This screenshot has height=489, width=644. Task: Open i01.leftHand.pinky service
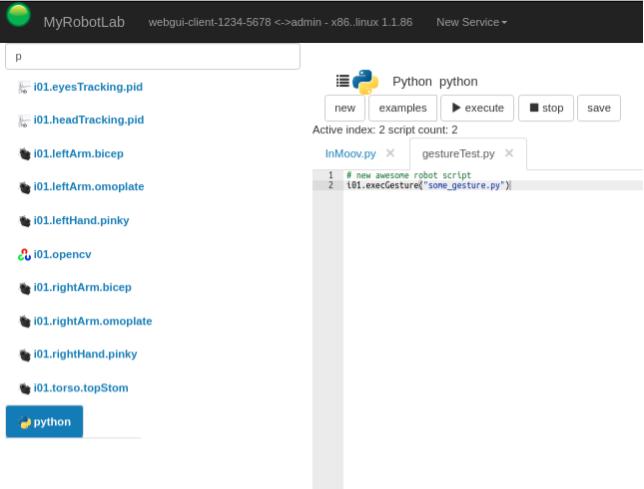pos(81,220)
